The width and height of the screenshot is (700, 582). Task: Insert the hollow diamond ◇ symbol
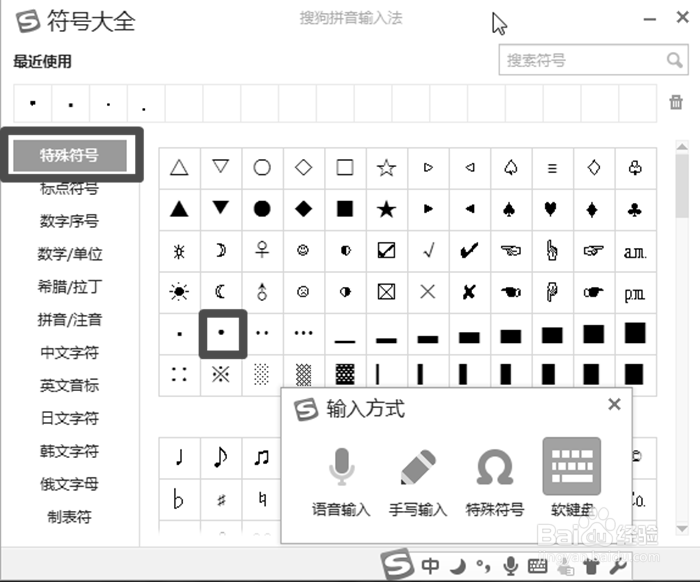coord(304,168)
